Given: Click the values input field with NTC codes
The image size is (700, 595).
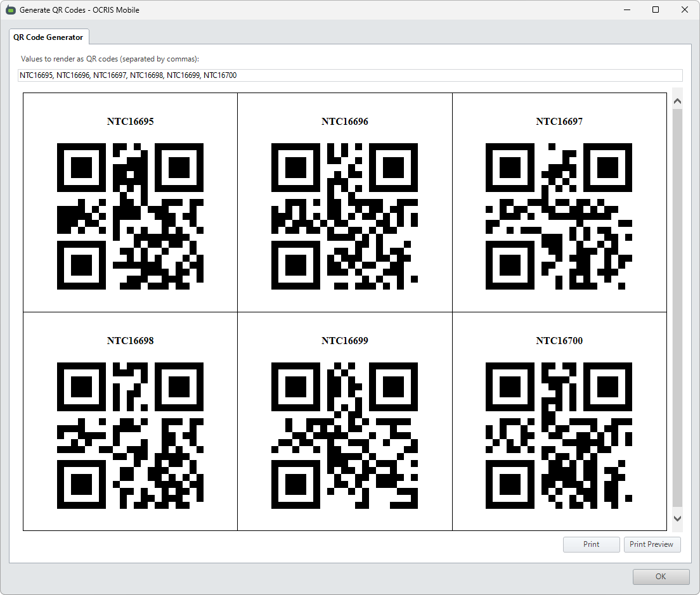Looking at the screenshot, I should (x=350, y=75).
